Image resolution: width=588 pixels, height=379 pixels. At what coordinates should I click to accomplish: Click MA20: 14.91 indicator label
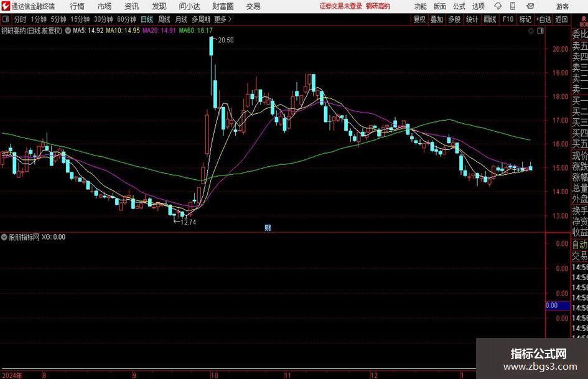click(159, 30)
